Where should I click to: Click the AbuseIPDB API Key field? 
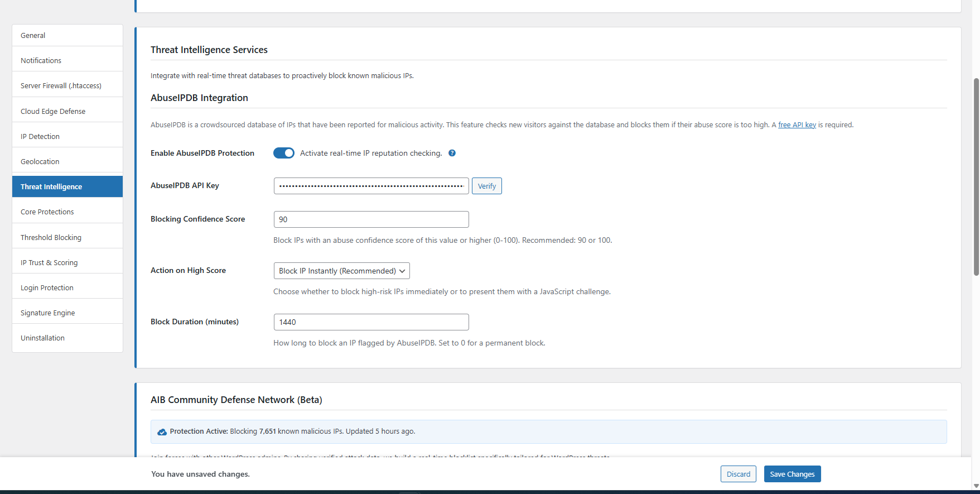(x=371, y=186)
